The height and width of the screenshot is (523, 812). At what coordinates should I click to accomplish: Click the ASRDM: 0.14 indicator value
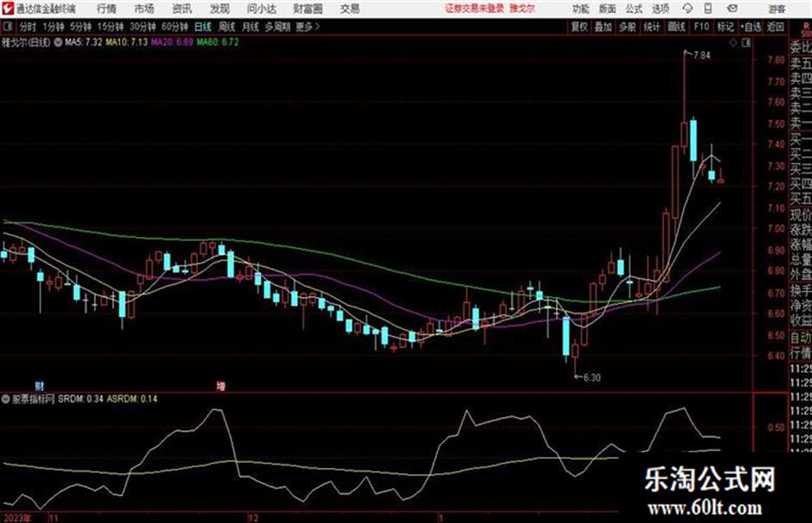(132, 398)
